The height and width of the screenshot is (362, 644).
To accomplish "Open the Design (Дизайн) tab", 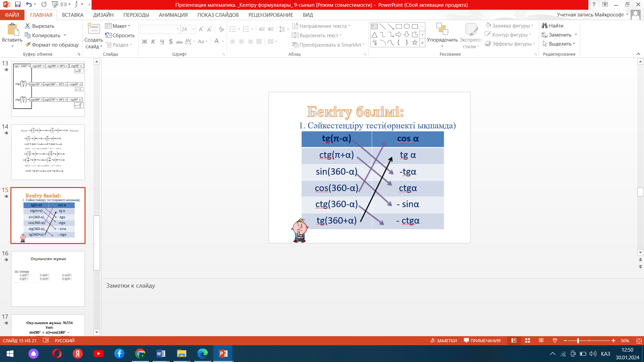I will pos(103,15).
